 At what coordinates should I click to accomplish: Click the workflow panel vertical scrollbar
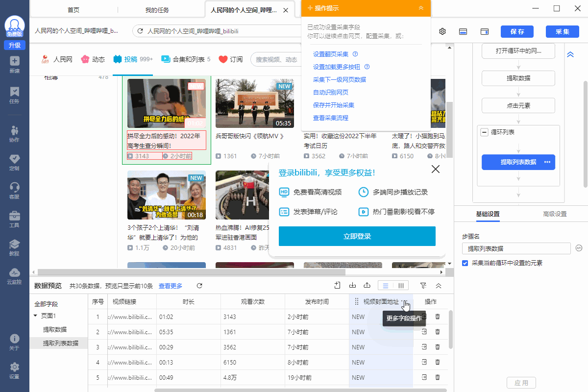coord(585,133)
